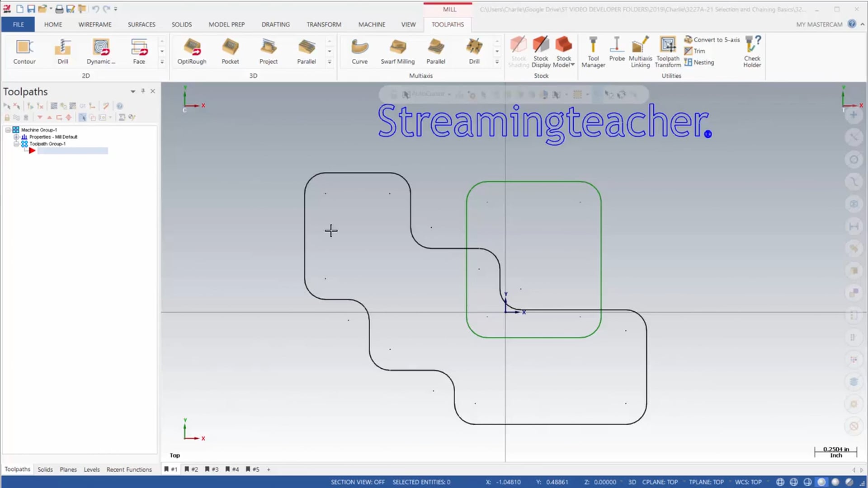Toggle 3D construction mode in status bar
The width and height of the screenshot is (868, 488).
[x=632, y=482]
